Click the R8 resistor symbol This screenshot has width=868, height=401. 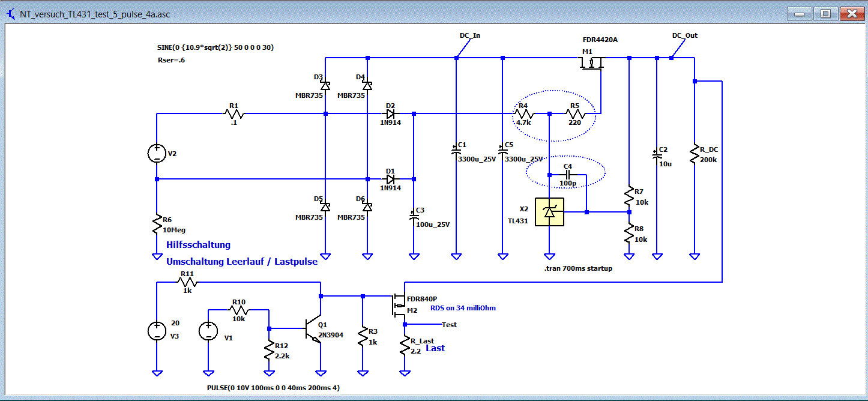point(629,234)
